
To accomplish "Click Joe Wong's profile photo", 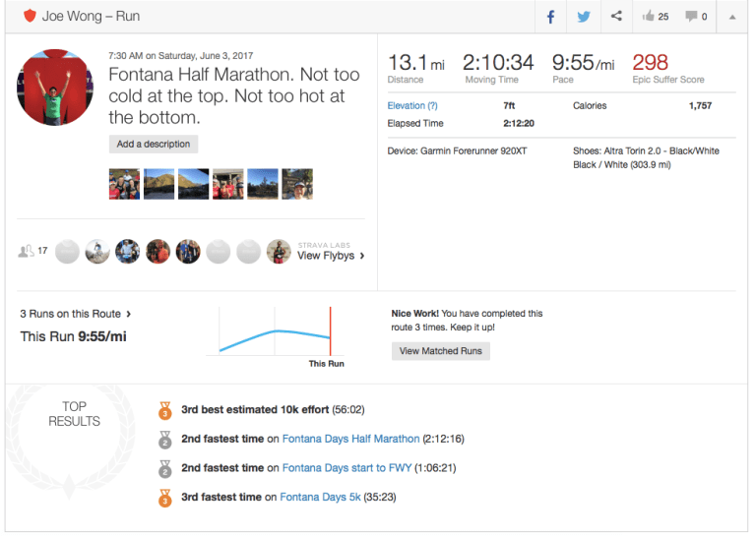I will pyautogui.click(x=54, y=88).
